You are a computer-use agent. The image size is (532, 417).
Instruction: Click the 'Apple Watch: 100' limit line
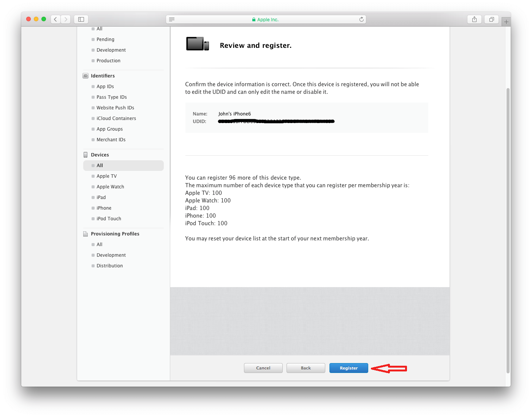208,201
